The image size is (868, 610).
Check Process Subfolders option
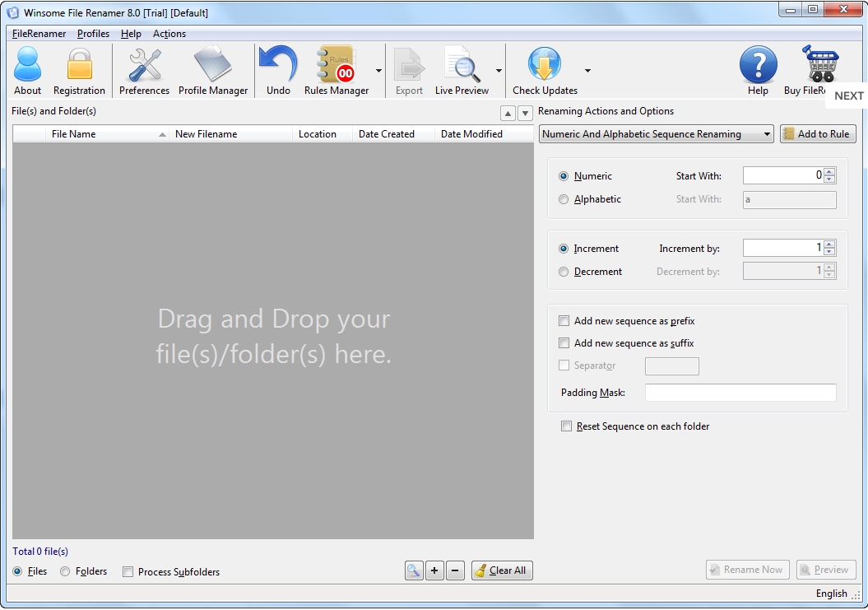click(x=128, y=572)
